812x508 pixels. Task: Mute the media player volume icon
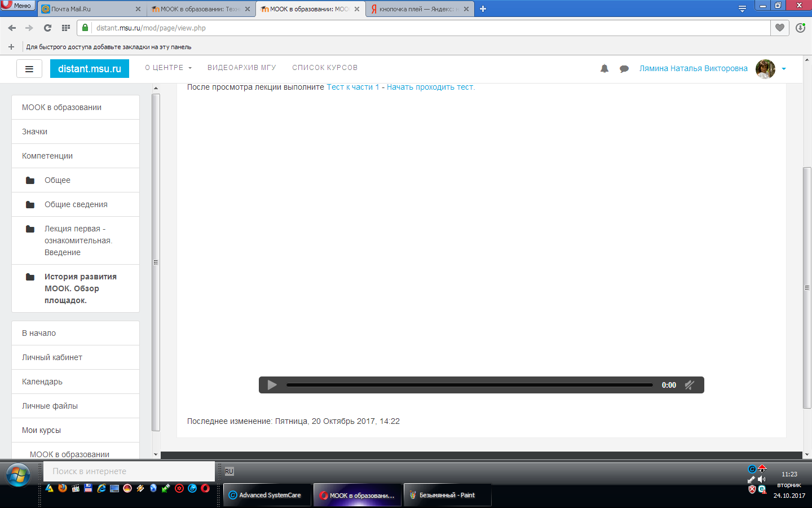pos(689,385)
